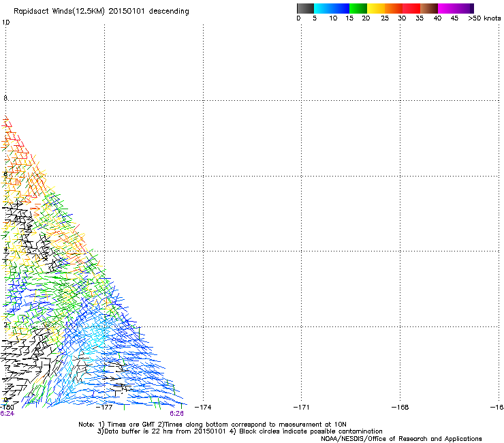
Task: Click the '25' legend scale label
Action: pyautogui.click(x=385, y=18)
